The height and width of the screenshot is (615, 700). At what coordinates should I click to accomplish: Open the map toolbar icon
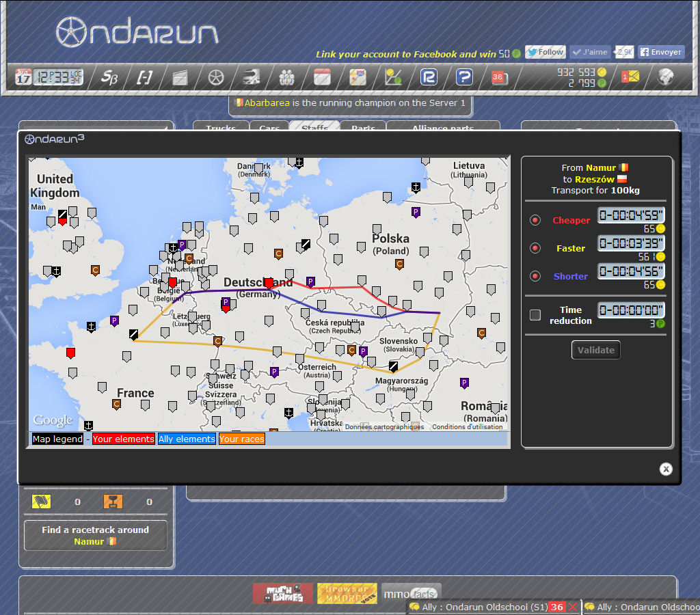click(x=358, y=77)
